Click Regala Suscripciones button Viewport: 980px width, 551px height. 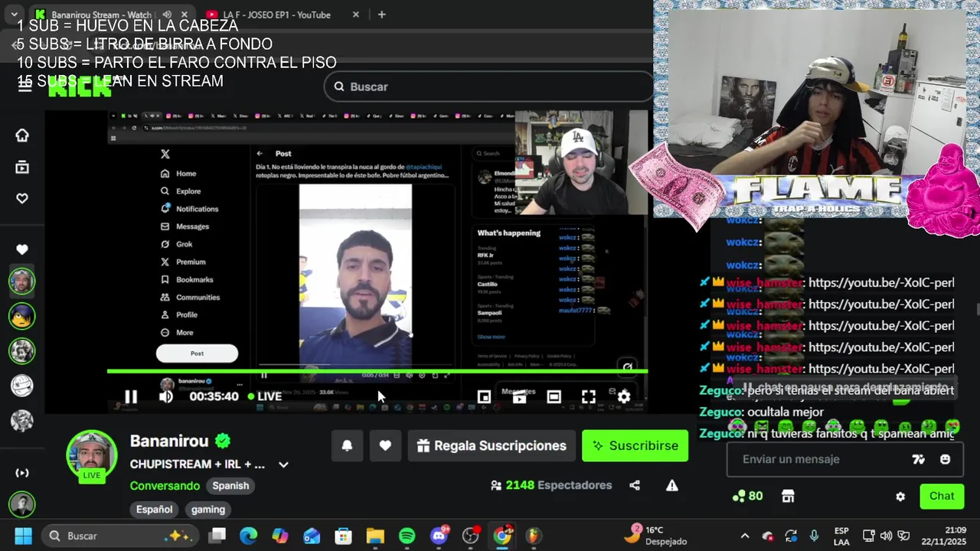click(492, 445)
